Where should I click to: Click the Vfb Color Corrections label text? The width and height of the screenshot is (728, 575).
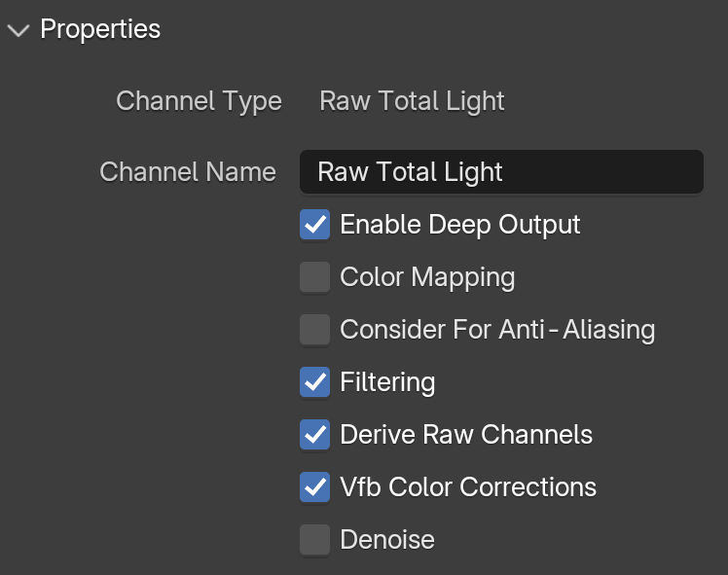468,487
